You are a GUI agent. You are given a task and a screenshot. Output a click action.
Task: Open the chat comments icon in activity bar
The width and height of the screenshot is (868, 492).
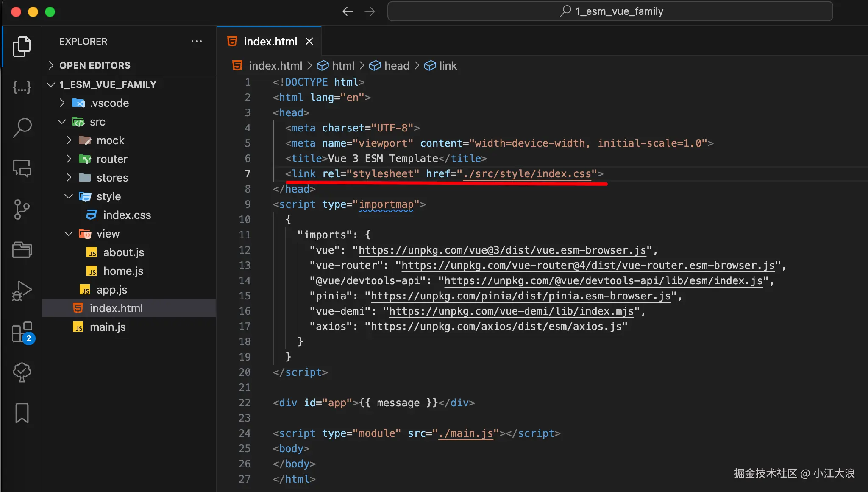click(22, 168)
